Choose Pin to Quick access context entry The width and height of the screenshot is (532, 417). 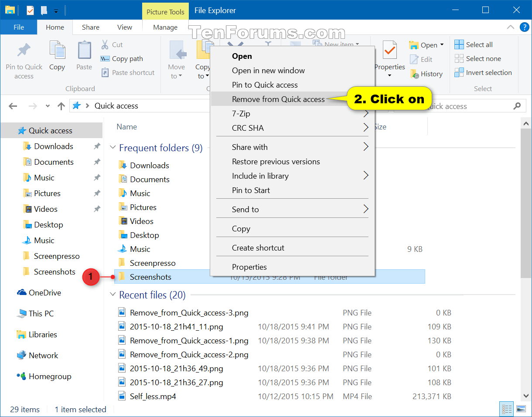coord(265,85)
